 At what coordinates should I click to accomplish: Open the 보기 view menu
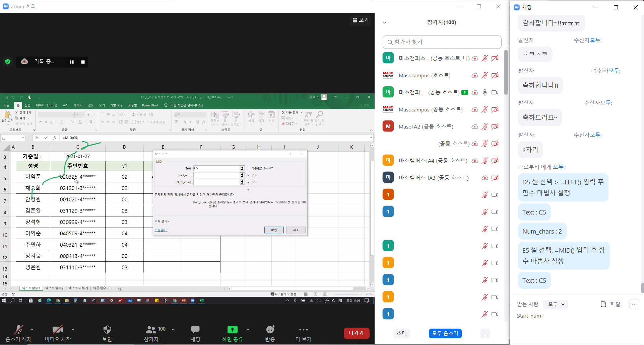click(x=361, y=20)
